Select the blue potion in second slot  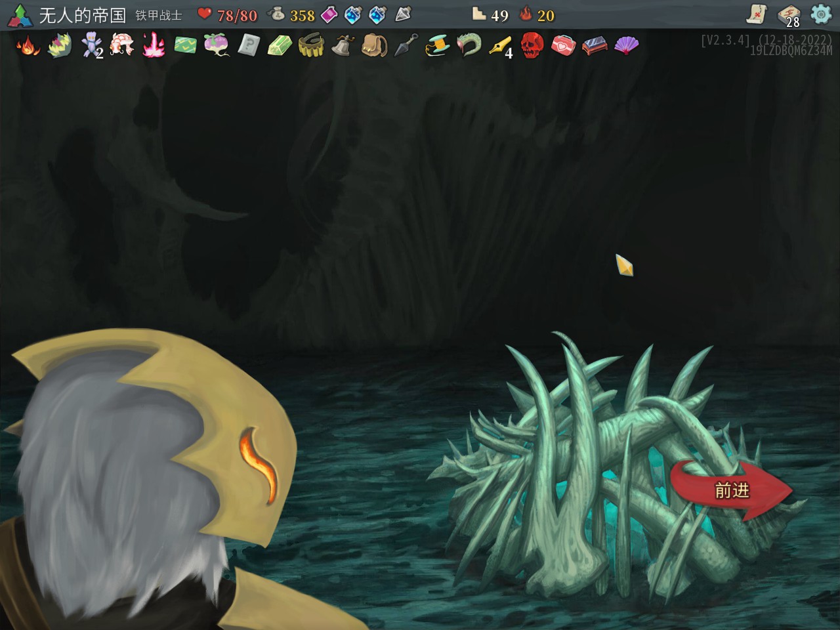[353, 14]
